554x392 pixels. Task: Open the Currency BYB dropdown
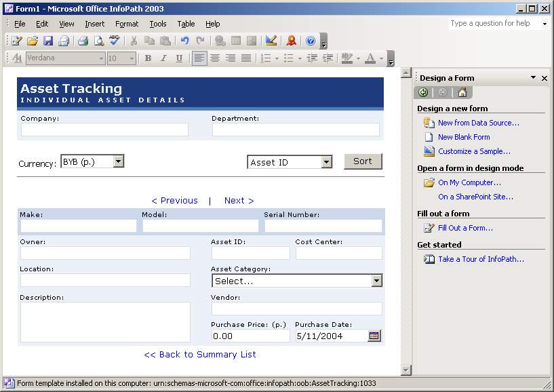(119, 161)
